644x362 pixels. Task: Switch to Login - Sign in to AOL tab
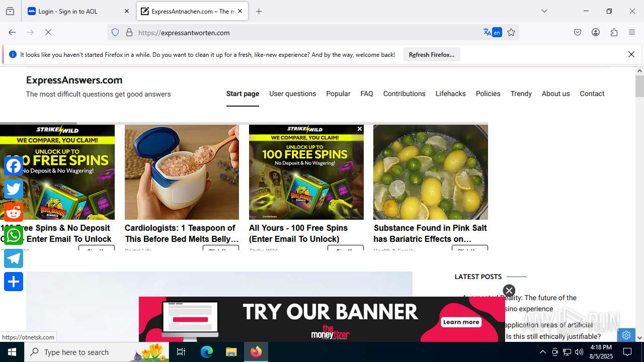tap(78, 11)
